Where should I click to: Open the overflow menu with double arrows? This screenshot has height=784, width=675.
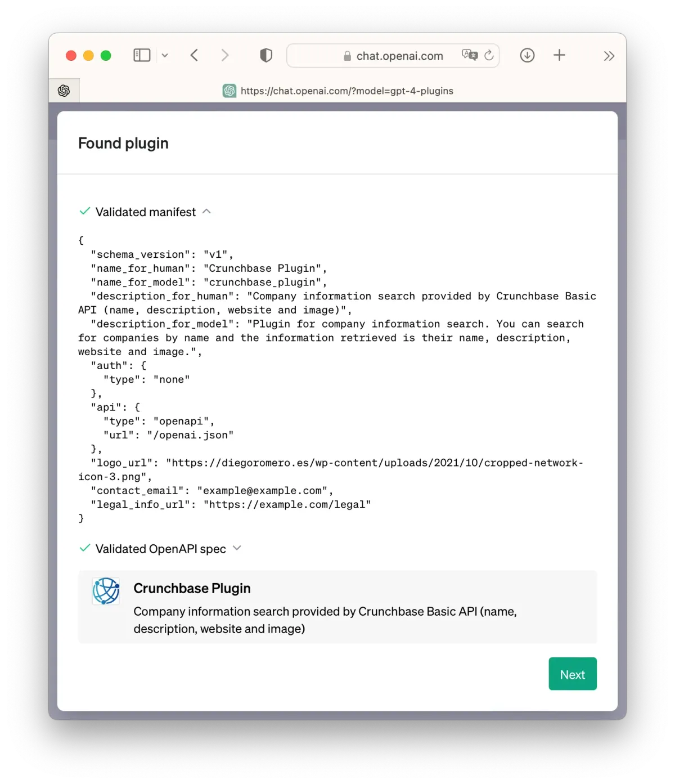click(609, 55)
